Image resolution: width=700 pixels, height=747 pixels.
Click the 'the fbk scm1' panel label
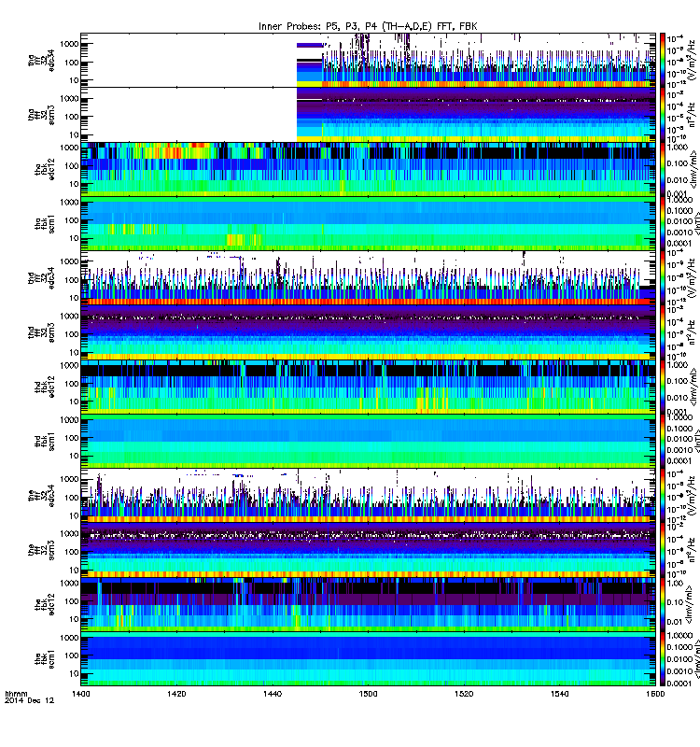pos(45,659)
